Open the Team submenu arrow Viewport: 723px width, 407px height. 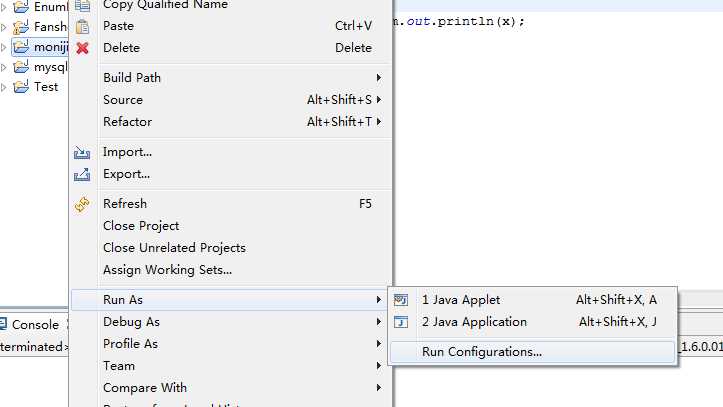coord(379,366)
